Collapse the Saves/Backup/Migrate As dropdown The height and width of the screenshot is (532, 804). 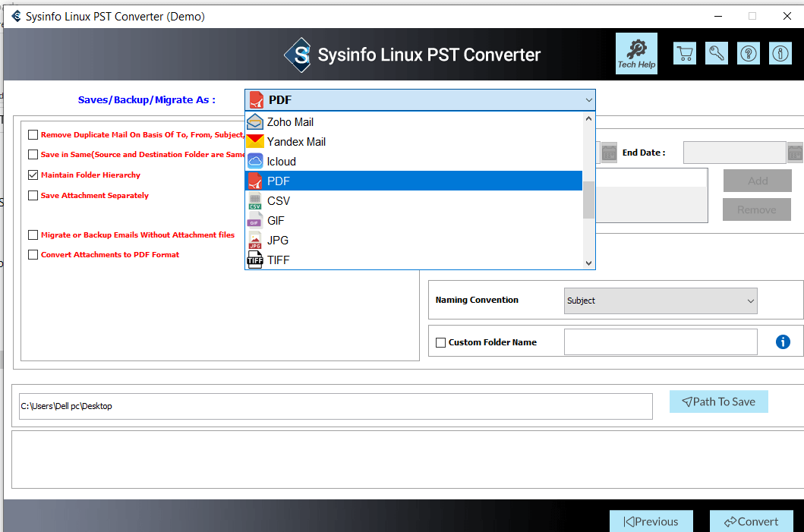pyautogui.click(x=588, y=100)
